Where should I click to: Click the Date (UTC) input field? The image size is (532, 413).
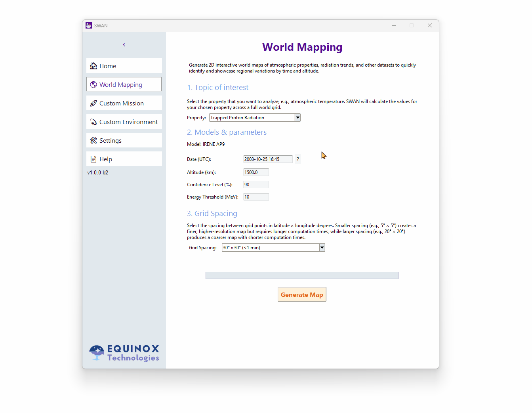pos(268,159)
